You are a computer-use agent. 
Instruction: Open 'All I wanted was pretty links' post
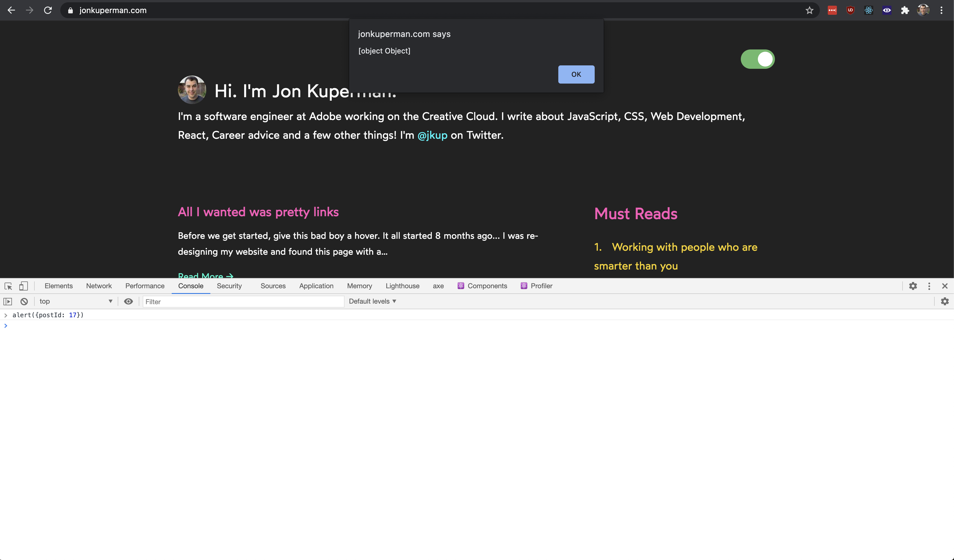[258, 212]
